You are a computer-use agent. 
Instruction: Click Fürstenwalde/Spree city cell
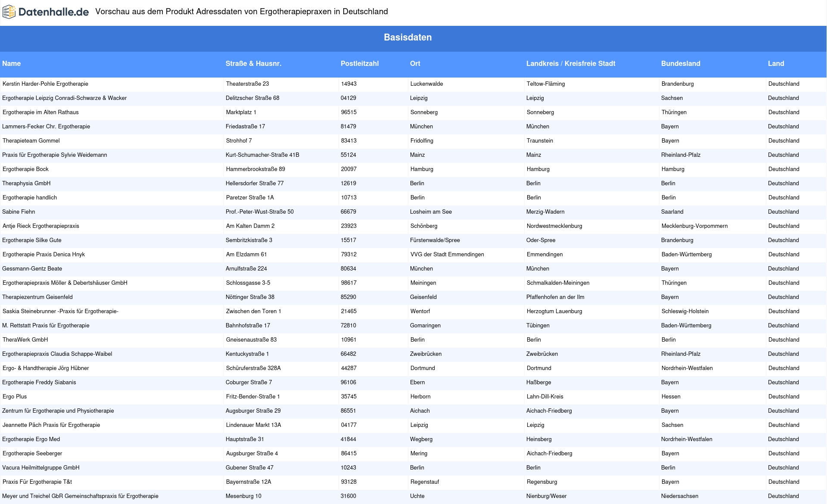click(435, 240)
